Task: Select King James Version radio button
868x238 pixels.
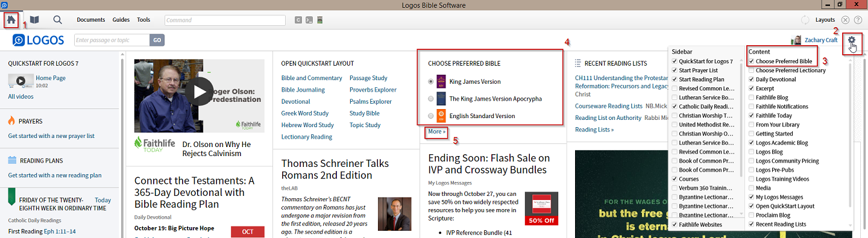Action: tap(430, 81)
